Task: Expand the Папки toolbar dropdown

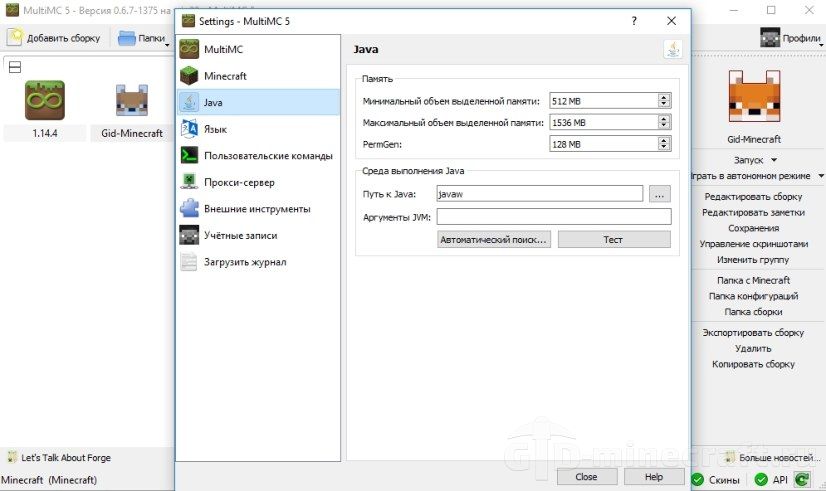Action: pos(167,45)
